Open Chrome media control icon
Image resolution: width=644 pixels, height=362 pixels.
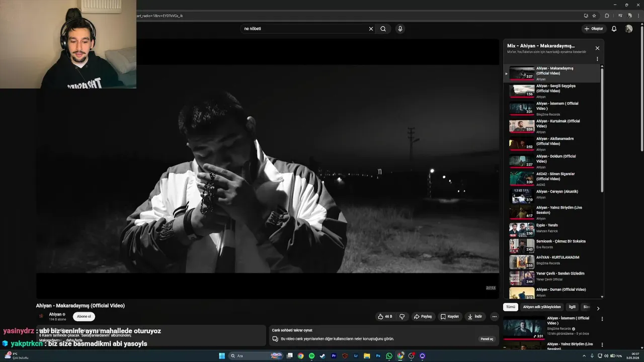pos(620,16)
